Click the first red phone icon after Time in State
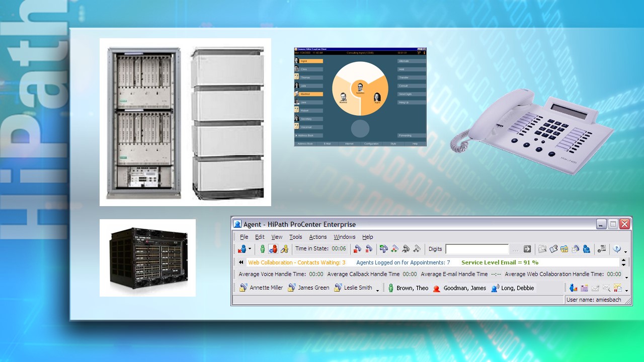644x362 pixels. click(x=357, y=249)
